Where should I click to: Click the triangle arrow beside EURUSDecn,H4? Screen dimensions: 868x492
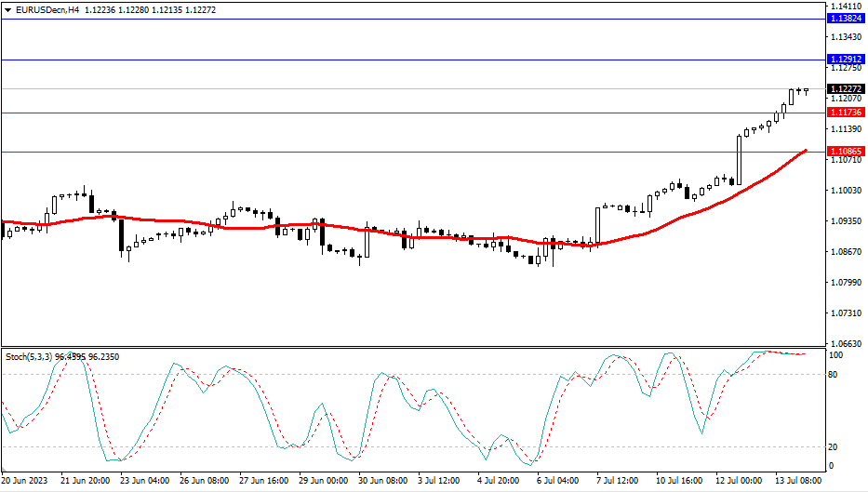pos(8,8)
